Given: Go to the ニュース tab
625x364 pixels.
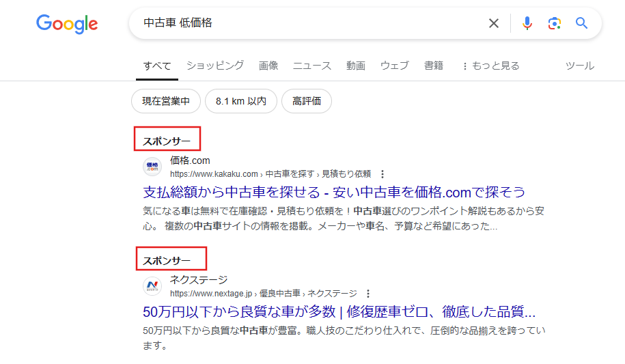Looking at the screenshot, I should [312, 66].
